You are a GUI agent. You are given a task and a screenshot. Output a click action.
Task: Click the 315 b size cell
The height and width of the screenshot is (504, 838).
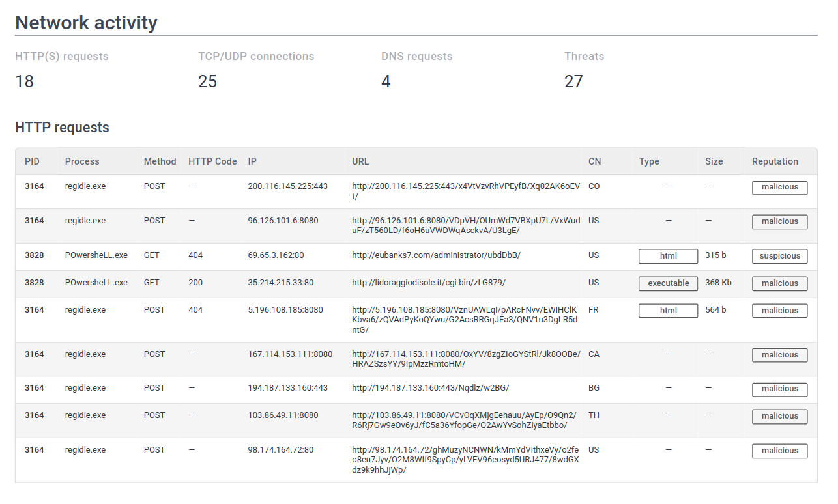point(715,255)
